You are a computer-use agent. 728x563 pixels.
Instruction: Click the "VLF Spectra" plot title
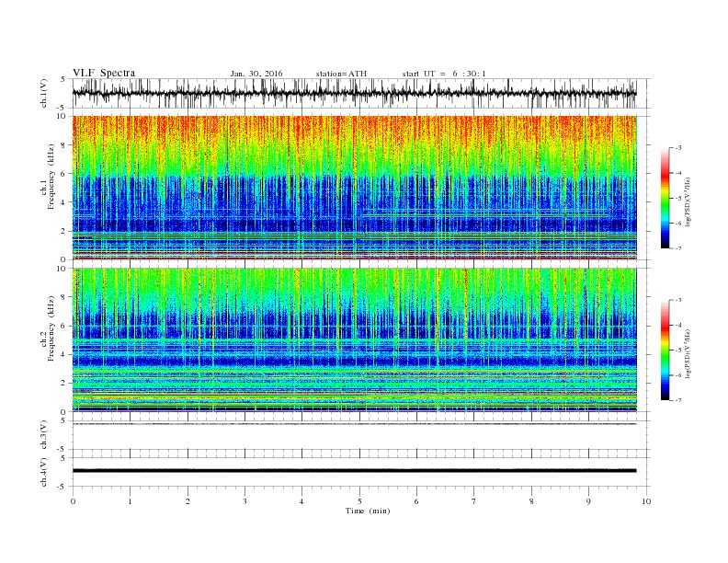click(104, 73)
